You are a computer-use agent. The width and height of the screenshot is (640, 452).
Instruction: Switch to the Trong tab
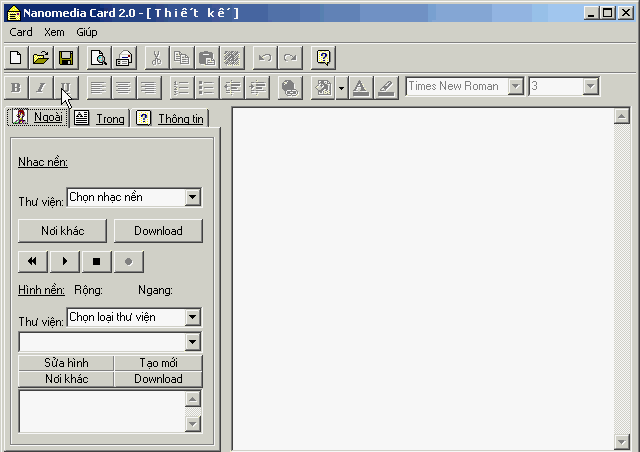tap(100, 119)
